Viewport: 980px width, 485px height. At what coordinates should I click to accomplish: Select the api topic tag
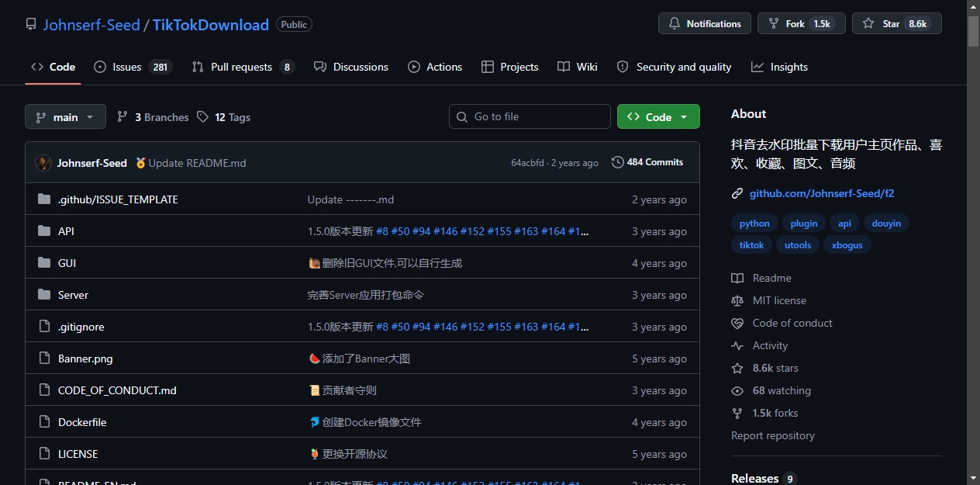click(x=844, y=223)
